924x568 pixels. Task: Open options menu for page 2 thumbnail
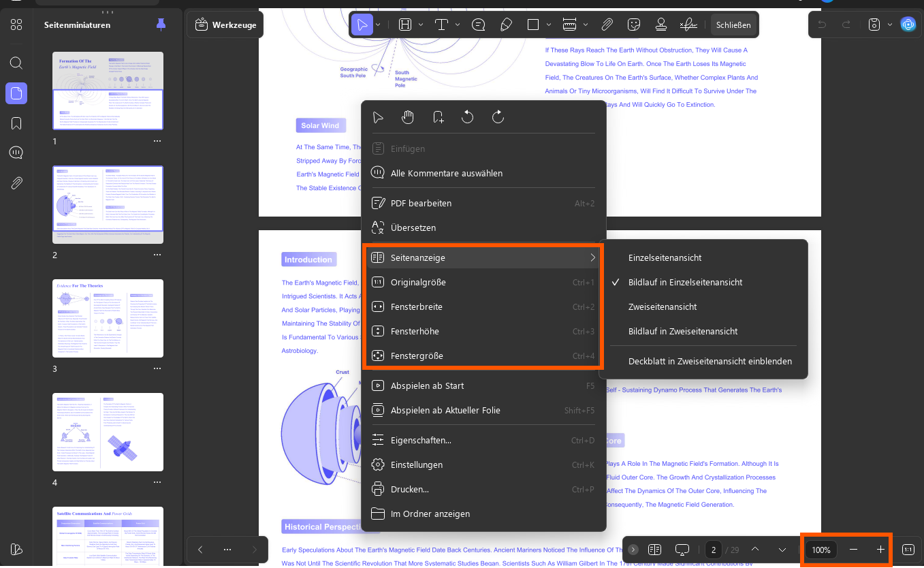point(157,255)
